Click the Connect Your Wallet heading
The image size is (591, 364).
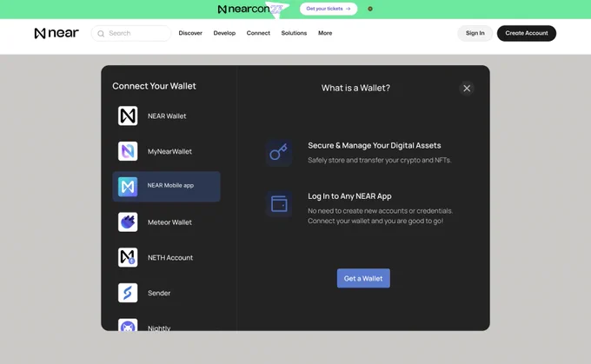pyautogui.click(x=154, y=86)
